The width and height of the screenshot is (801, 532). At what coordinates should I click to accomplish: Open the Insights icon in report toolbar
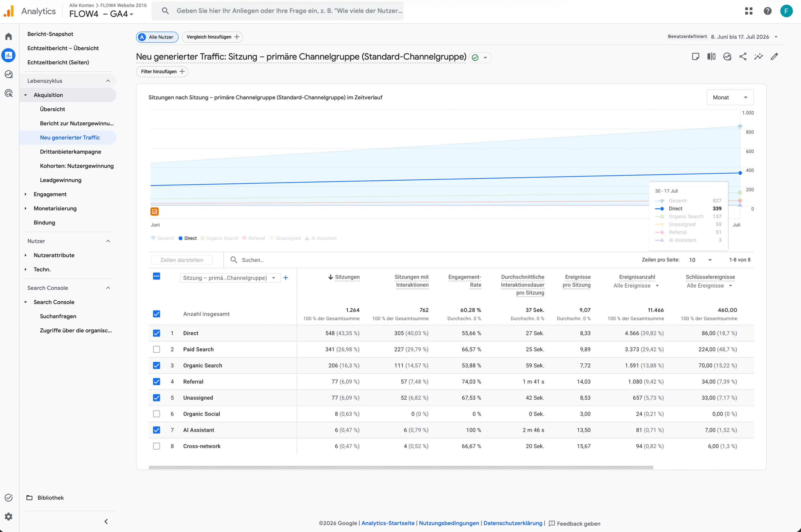(x=727, y=57)
